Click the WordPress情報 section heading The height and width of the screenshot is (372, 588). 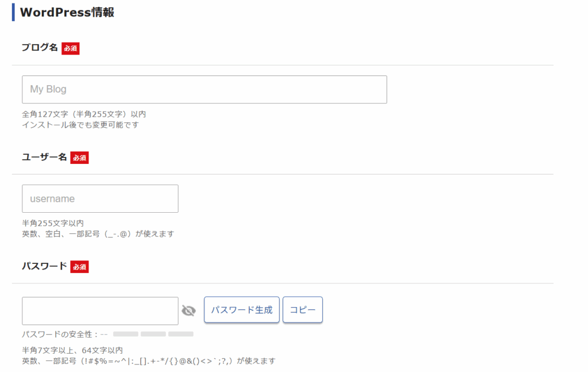click(x=67, y=12)
